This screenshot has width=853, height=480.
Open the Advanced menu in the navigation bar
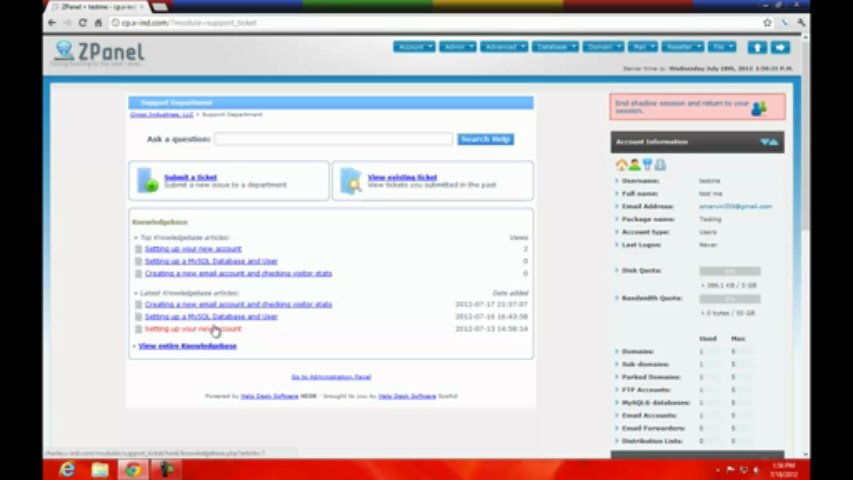[504, 47]
